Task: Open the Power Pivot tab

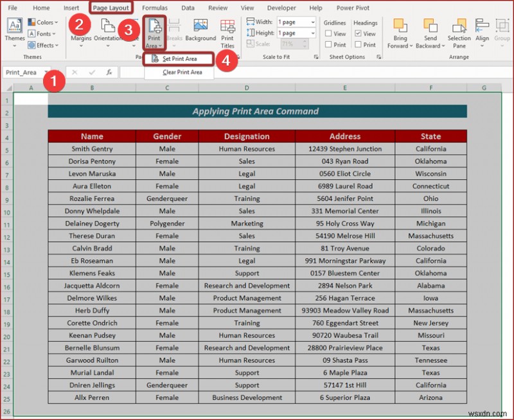Action: pyautogui.click(x=352, y=8)
